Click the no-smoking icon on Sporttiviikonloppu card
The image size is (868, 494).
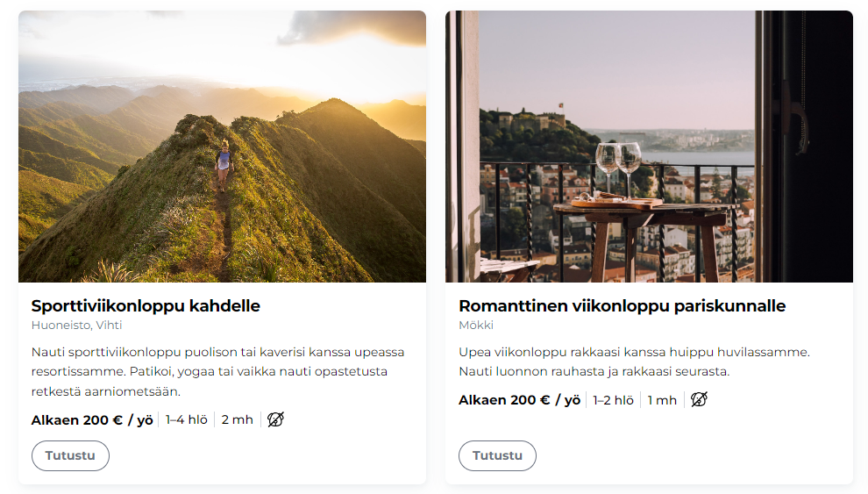point(275,419)
